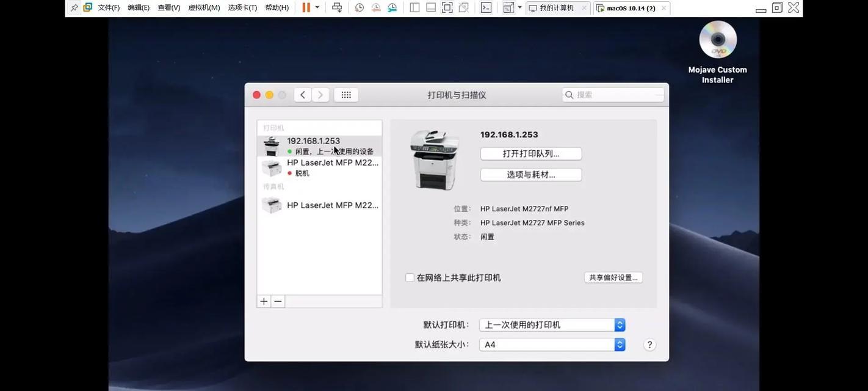Viewport: 868px width, 391px height.
Task: Open 共享偏好设置... button
Action: [613, 277]
